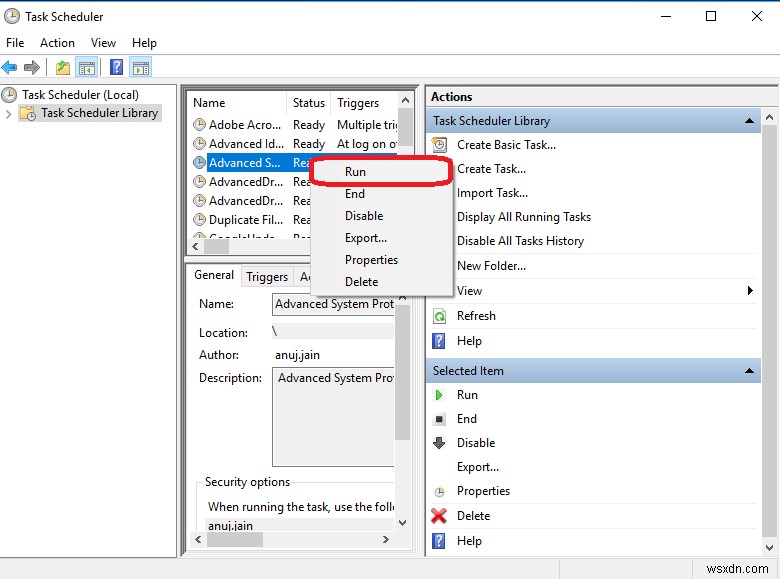This screenshot has height=579, width=780.
Task: Click the Task Scheduler (Local) clock icon
Action: [x=9, y=95]
